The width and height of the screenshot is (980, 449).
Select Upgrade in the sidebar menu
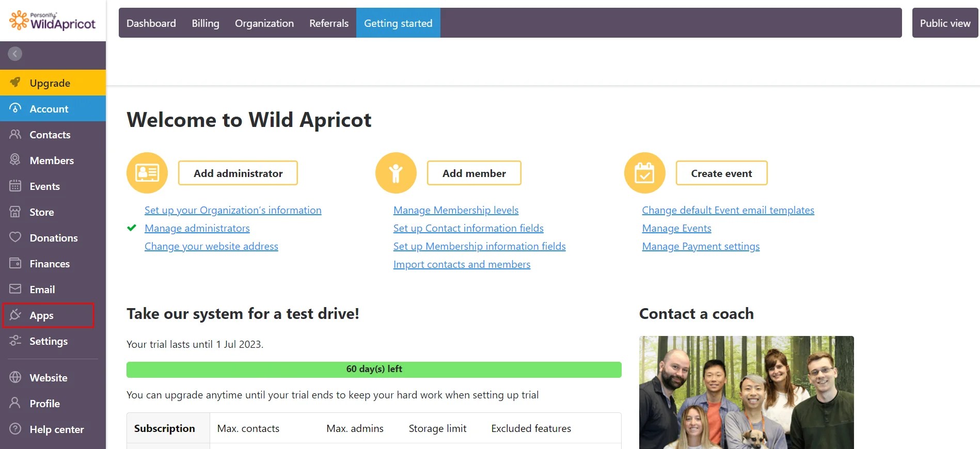(x=53, y=83)
